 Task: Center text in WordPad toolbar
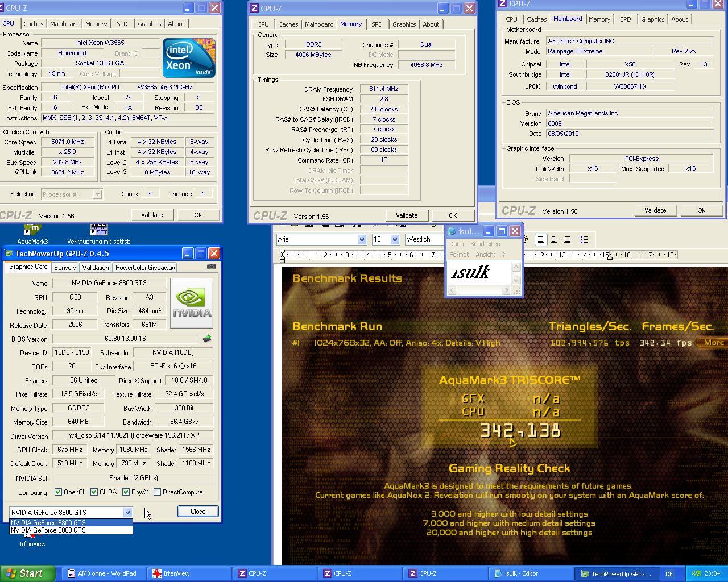pos(553,240)
